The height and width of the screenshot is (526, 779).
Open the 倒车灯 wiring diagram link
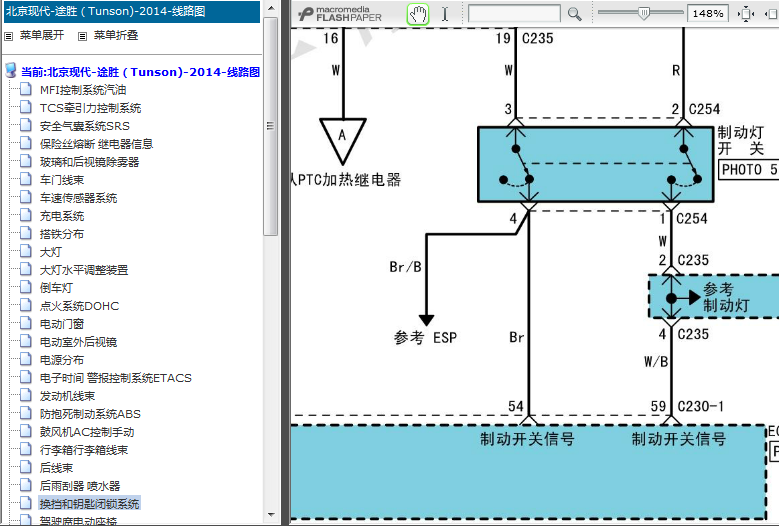(56, 288)
